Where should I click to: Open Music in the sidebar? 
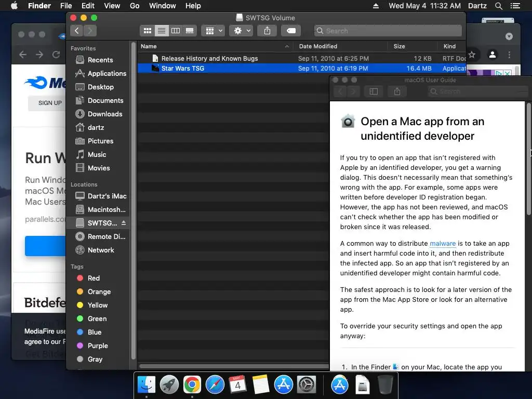[91, 155]
